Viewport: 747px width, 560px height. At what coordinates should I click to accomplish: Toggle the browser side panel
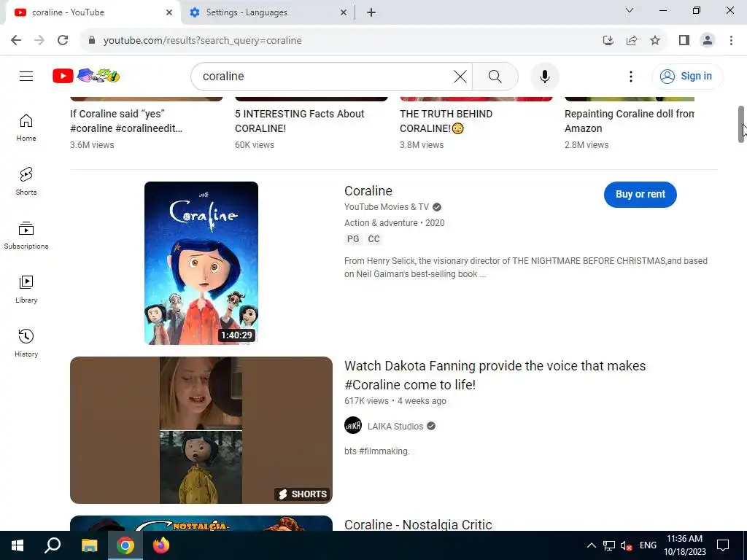[684, 41]
